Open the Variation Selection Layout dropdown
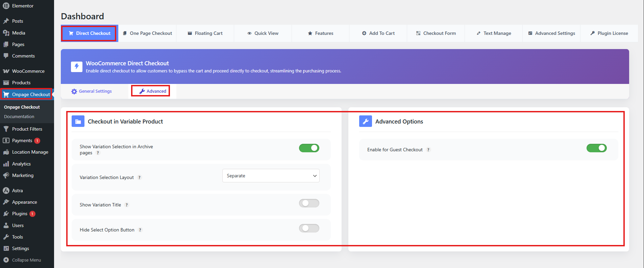This screenshot has height=268, width=644. click(271, 176)
